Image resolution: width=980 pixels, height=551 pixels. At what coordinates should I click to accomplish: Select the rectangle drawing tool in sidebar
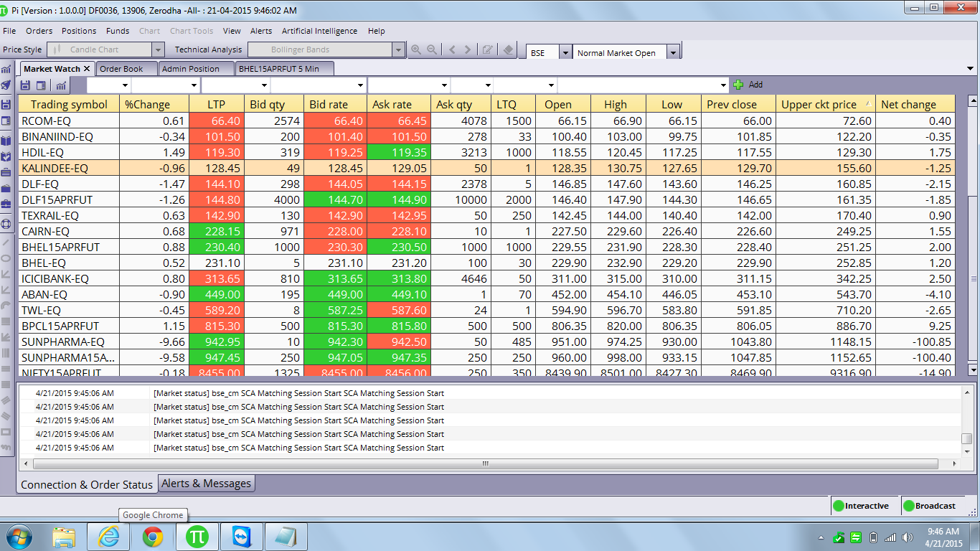tap(6, 432)
